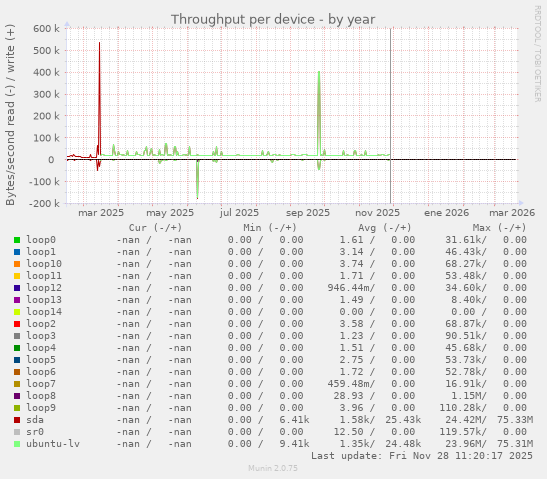547x479 pixels.
Task: Click the loop3 gray color swatch
Action: click(x=17, y=336)
